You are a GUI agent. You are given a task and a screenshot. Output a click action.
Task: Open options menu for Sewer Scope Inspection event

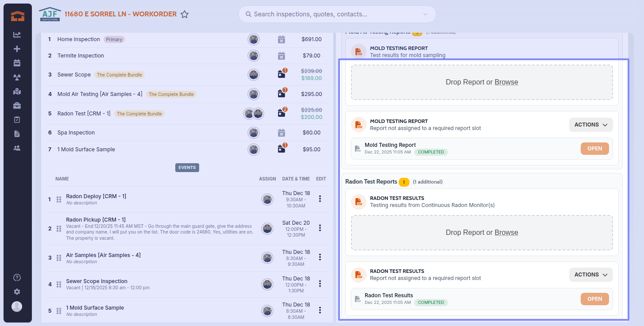(320, 284)
